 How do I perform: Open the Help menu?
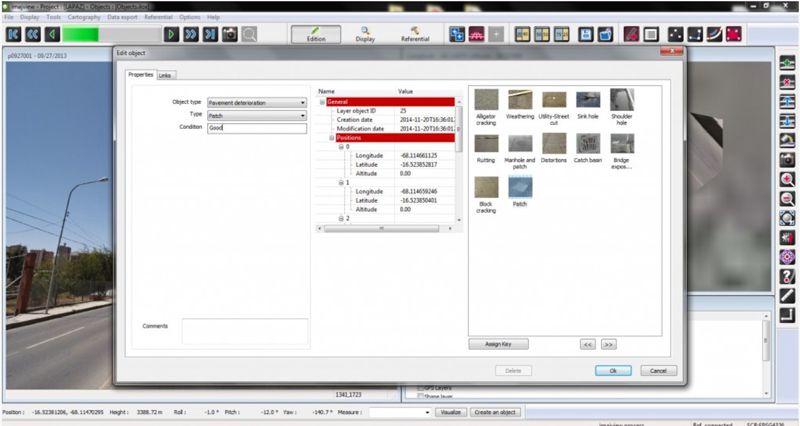click(213, 17)
